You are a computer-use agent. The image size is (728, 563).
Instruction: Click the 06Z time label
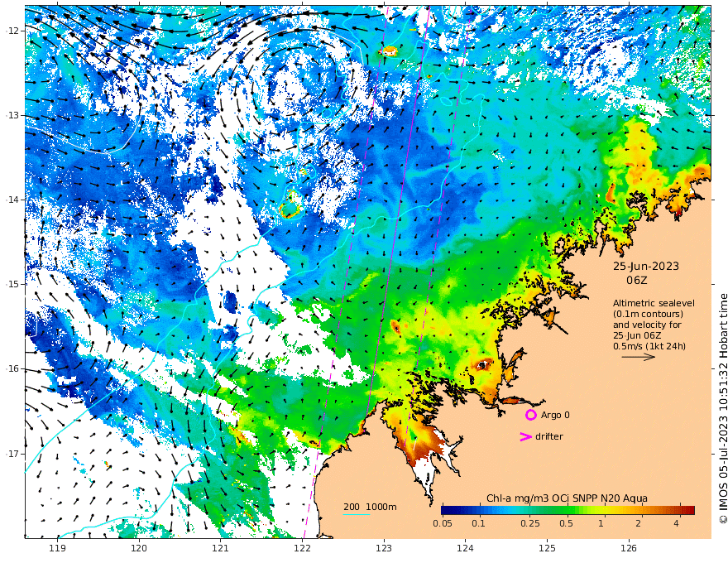tap(636, 280)
